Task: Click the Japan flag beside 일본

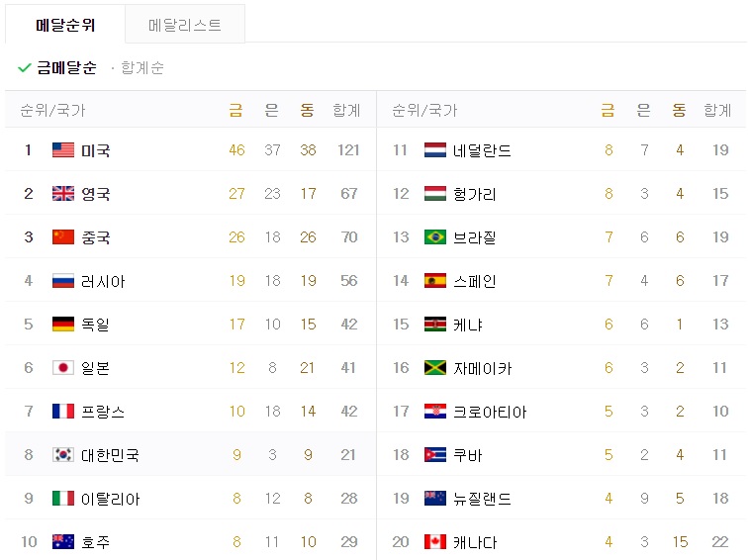Action: (x=63, y=368)
